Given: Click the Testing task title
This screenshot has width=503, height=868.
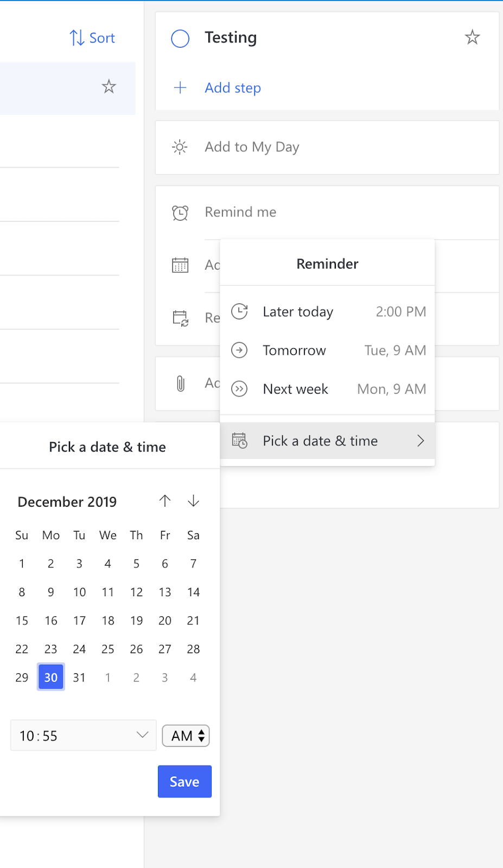Looking at the screenshot, I should point(231,37).
